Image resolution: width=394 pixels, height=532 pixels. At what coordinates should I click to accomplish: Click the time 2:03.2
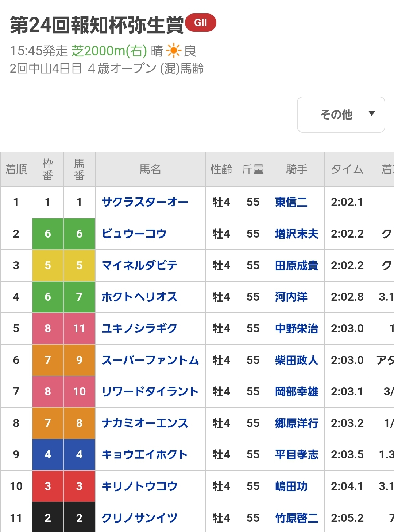coord(347,423)
